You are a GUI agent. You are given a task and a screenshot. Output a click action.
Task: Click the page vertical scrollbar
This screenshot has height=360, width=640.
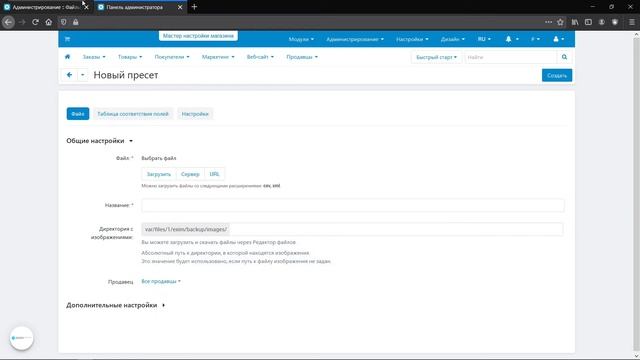tap(636, 195)
